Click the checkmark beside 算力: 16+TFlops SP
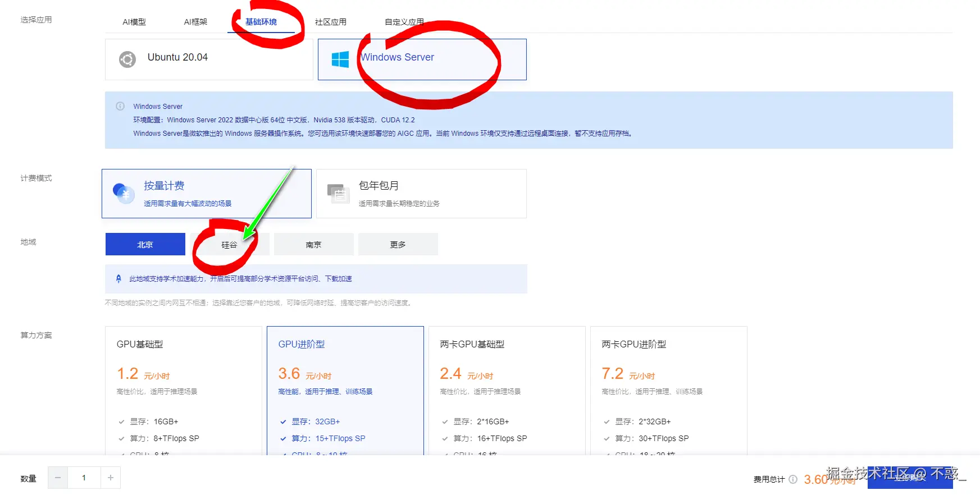This screenshot has height=495, width=980. (x=445, y=439)
